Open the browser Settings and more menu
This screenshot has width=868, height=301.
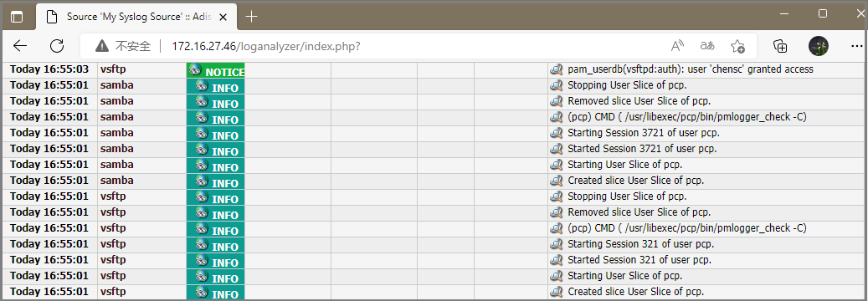click(x=856, y=46)
